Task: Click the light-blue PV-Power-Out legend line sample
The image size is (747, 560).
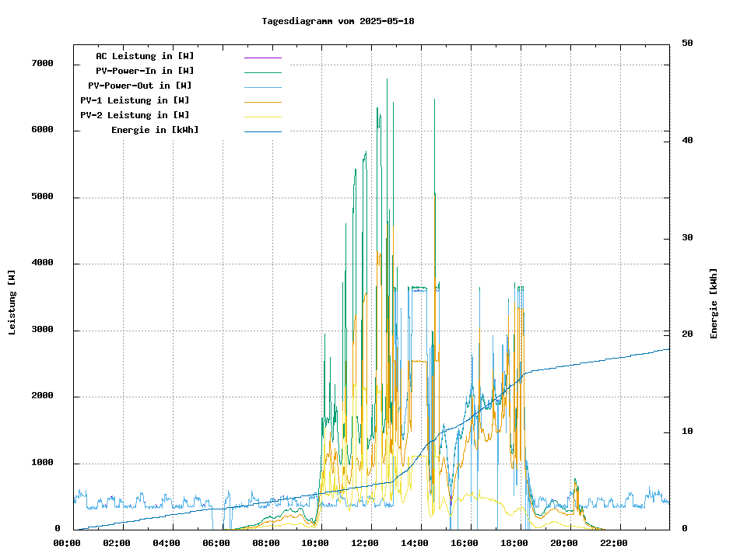Action: coord(262,86)
